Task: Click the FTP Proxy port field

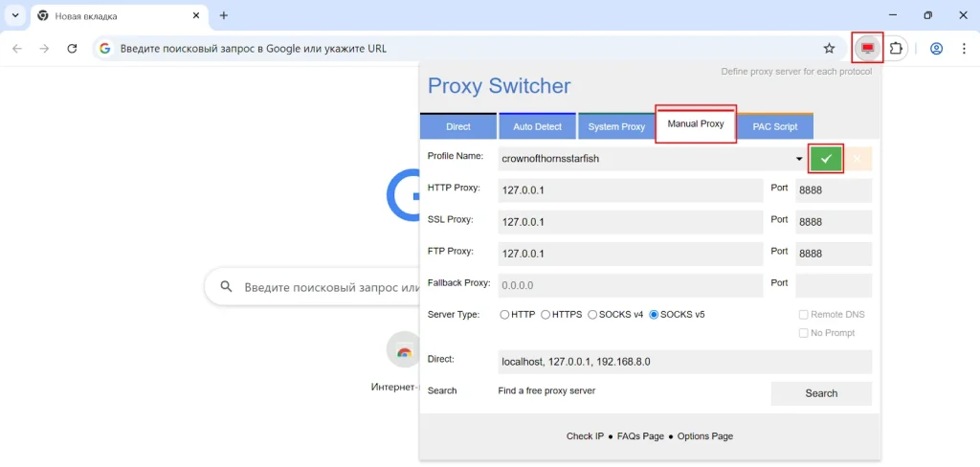Action: point(834,254)
